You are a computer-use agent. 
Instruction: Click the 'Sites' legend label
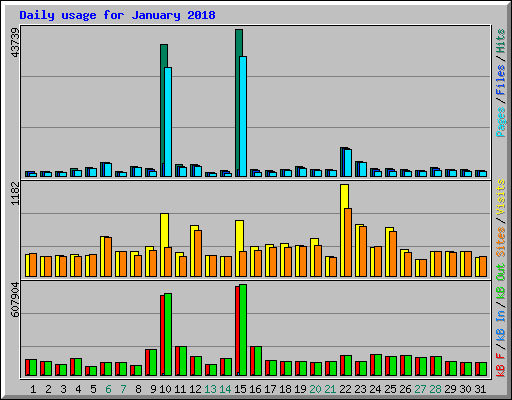click(x=501, y=242)
